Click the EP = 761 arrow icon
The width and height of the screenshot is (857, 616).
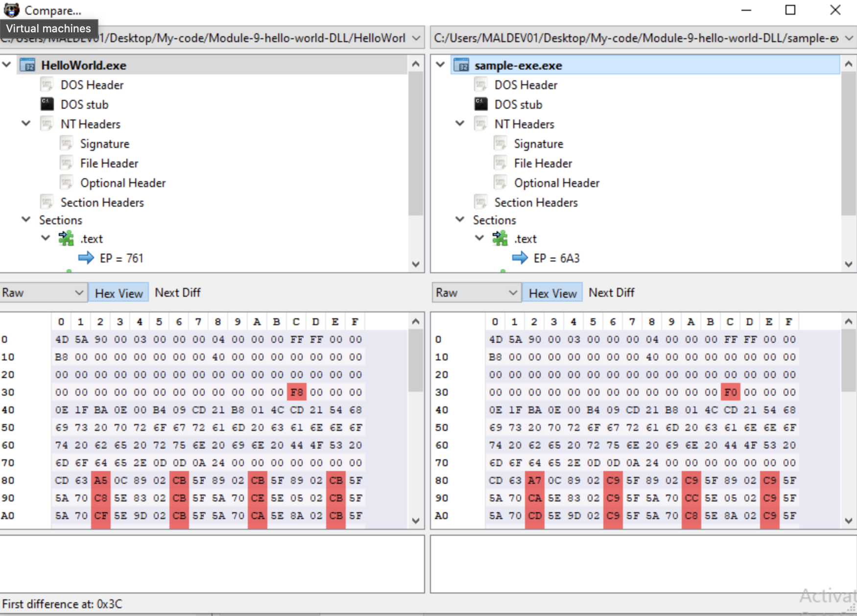point(86,258)
